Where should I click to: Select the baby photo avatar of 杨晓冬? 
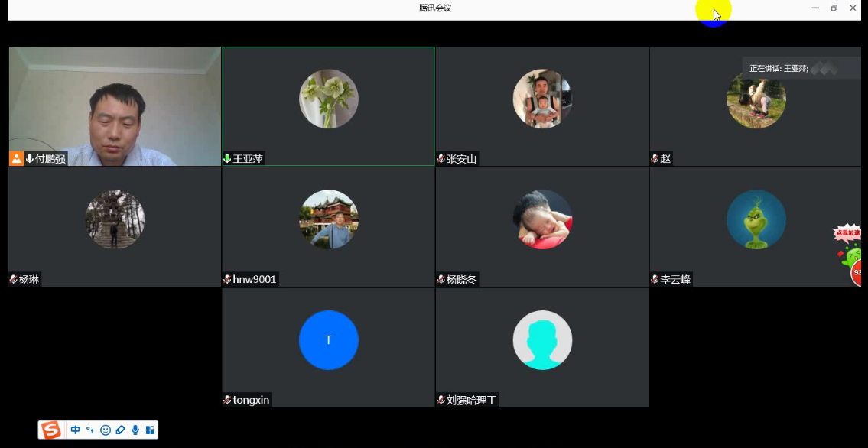tap(542, 219)
